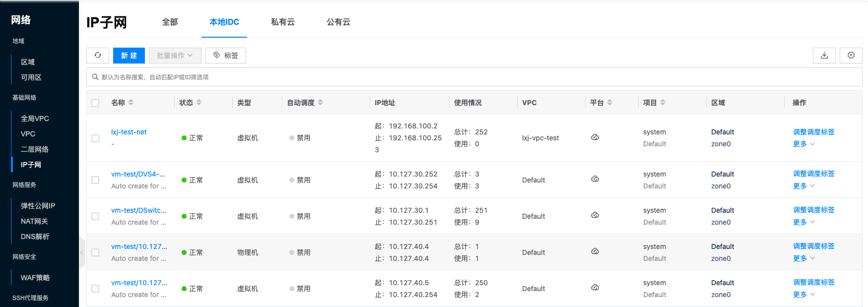Click the tag icon button labeled 标签
The height and width of the screenshot is (307, 868).
coord(226,56)
